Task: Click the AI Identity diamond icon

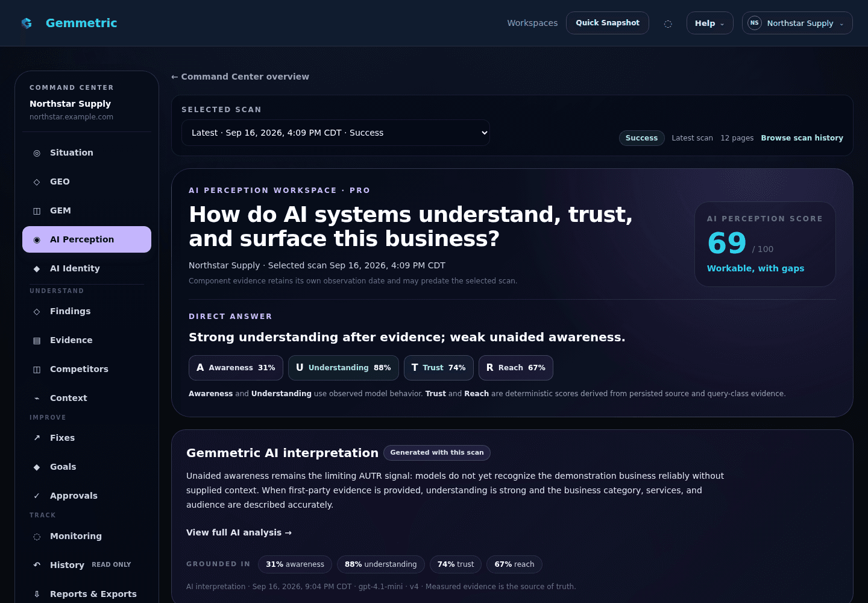Action: [37, 269]
